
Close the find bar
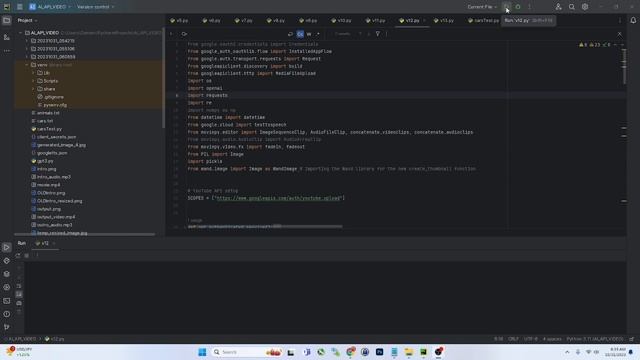point(620,34)
